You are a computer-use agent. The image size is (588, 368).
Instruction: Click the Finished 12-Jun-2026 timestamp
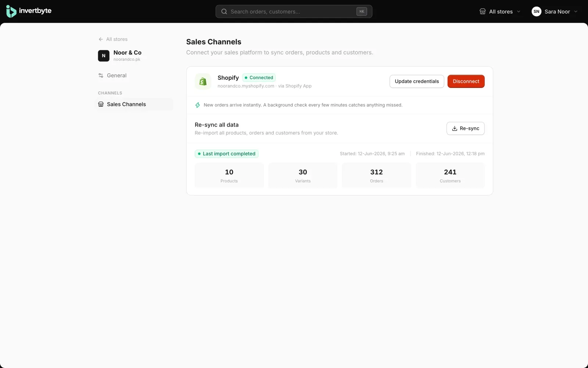pos(450,154)
